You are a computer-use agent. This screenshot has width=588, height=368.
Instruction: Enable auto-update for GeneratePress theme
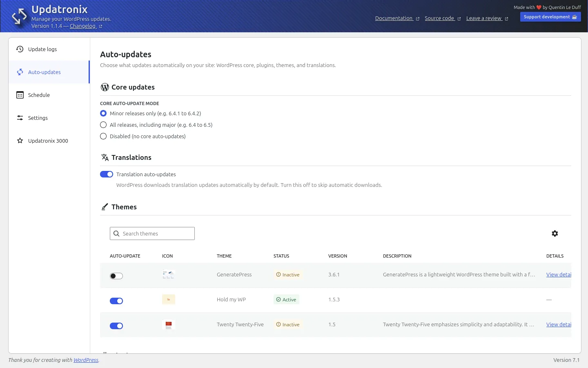click(116, 276)
